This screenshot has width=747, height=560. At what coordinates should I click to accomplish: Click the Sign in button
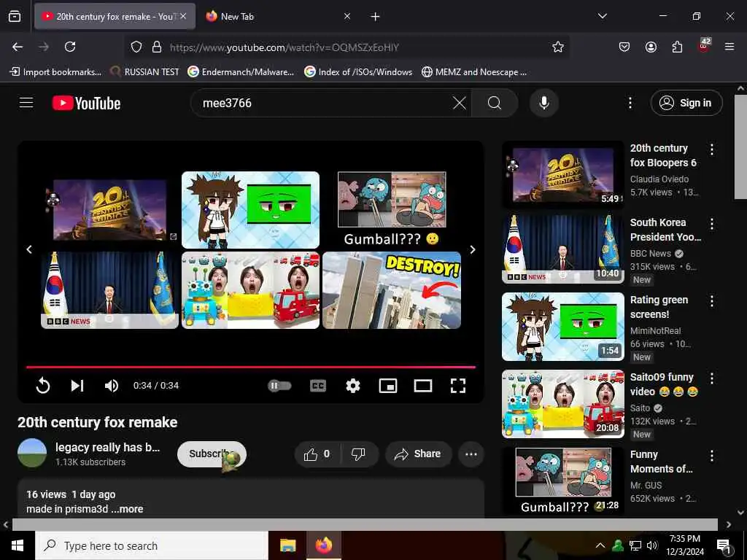[x=686, y=103]
